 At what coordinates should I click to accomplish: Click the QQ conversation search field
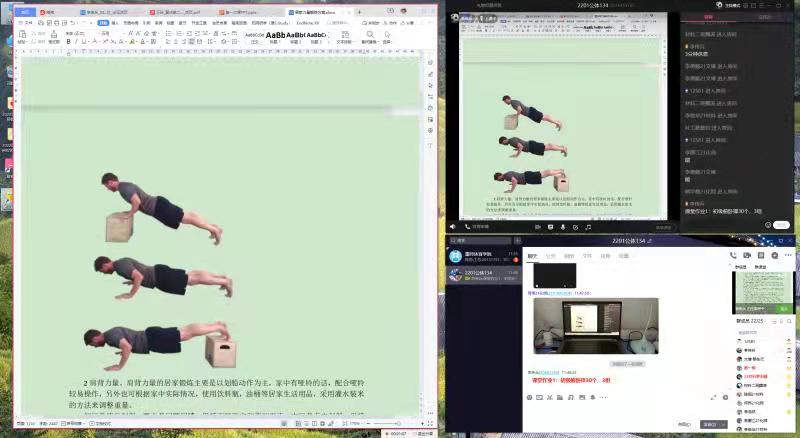(x=481, y=240)
